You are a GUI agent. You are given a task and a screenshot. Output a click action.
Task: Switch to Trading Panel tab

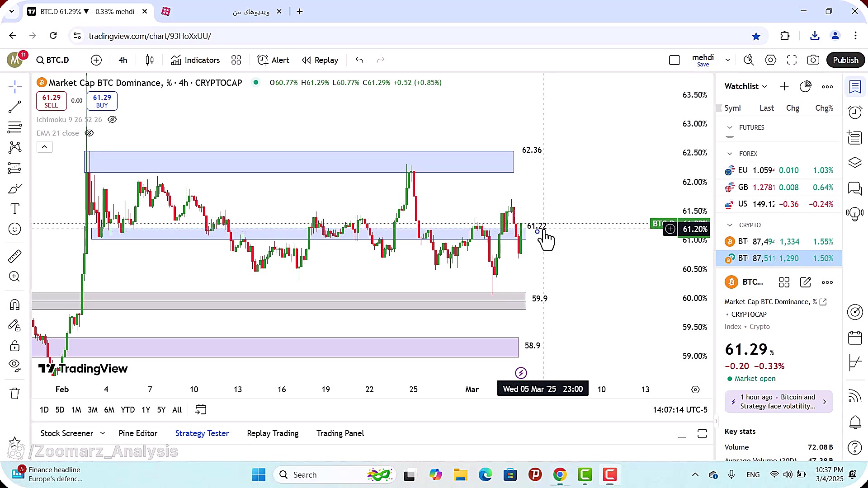pos(340,433)
